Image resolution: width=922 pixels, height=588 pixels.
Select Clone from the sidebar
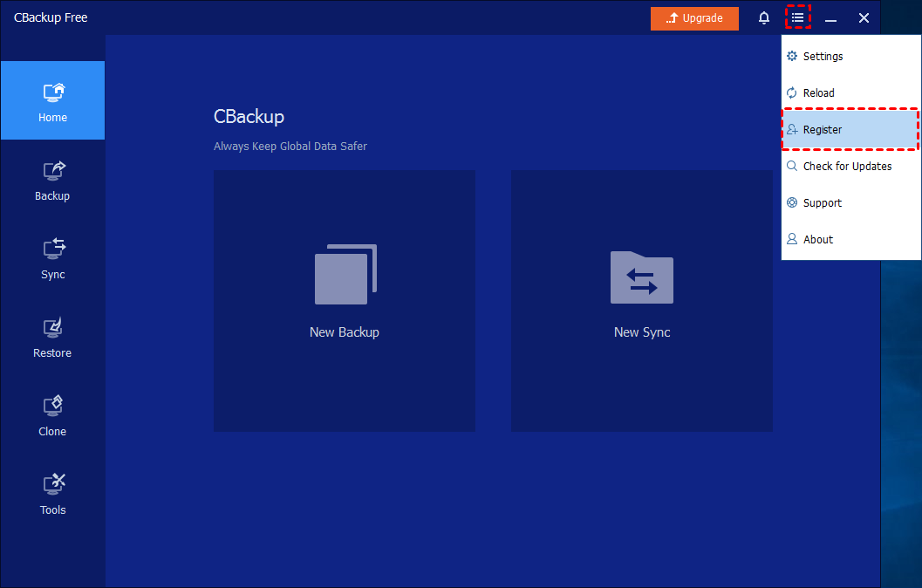[x=52, y=416]
